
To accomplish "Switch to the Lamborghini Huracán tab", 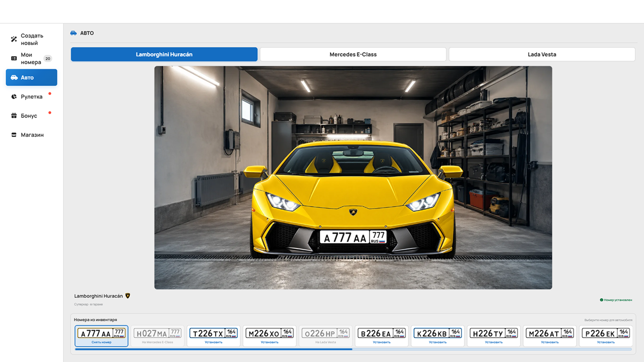I will point(164,54).
